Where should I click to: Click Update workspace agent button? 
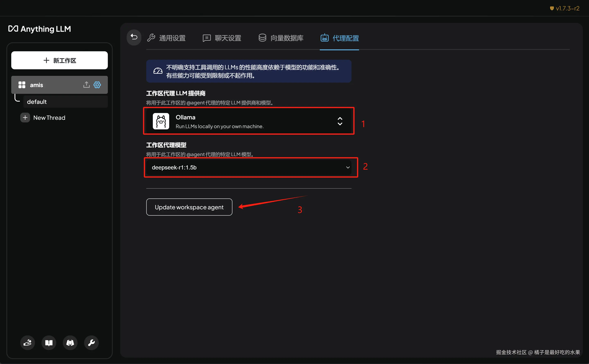pos(189,207)
